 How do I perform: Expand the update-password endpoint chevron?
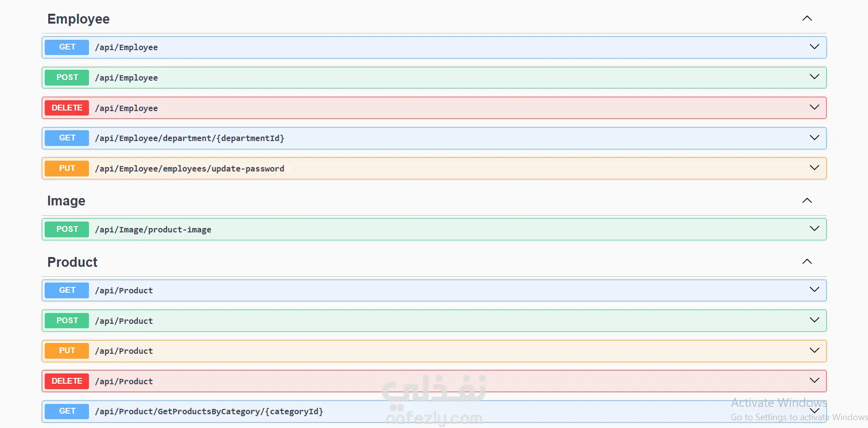tap(814, 168)
